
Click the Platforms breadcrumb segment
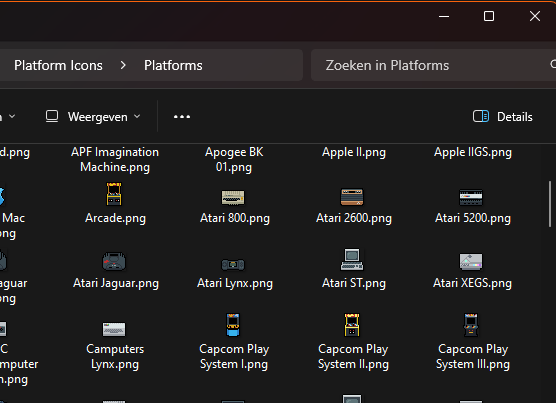click(x=173, y=66)
